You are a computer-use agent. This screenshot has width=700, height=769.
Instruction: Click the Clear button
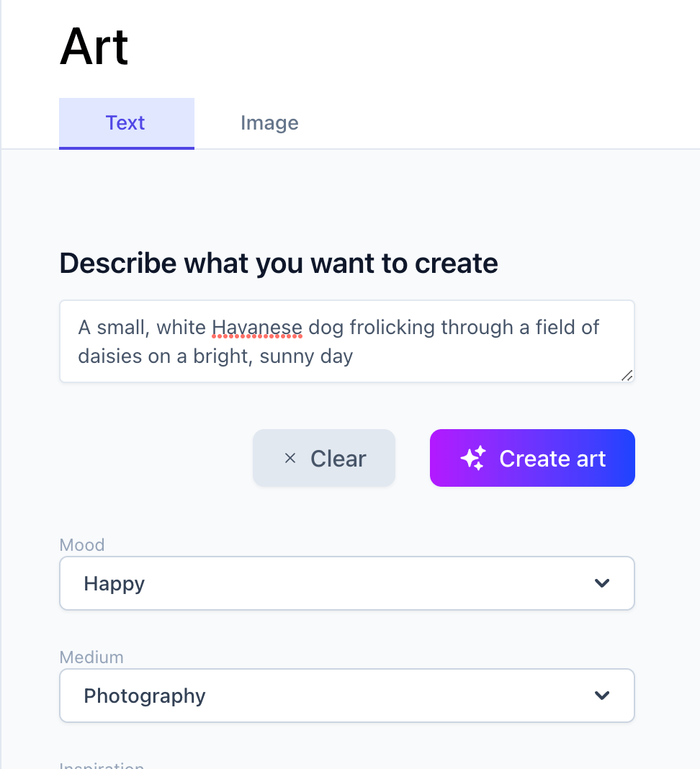pos(324,458)
